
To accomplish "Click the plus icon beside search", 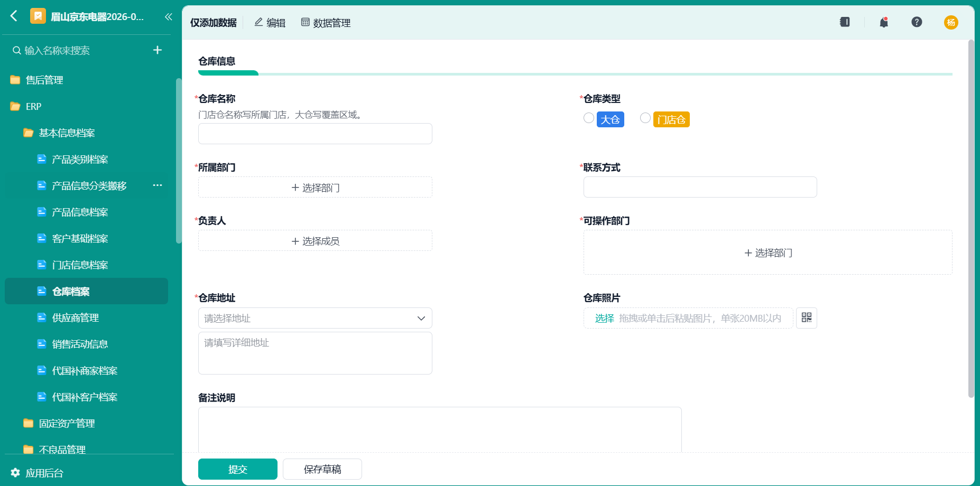I will click(x=158, y=50).
